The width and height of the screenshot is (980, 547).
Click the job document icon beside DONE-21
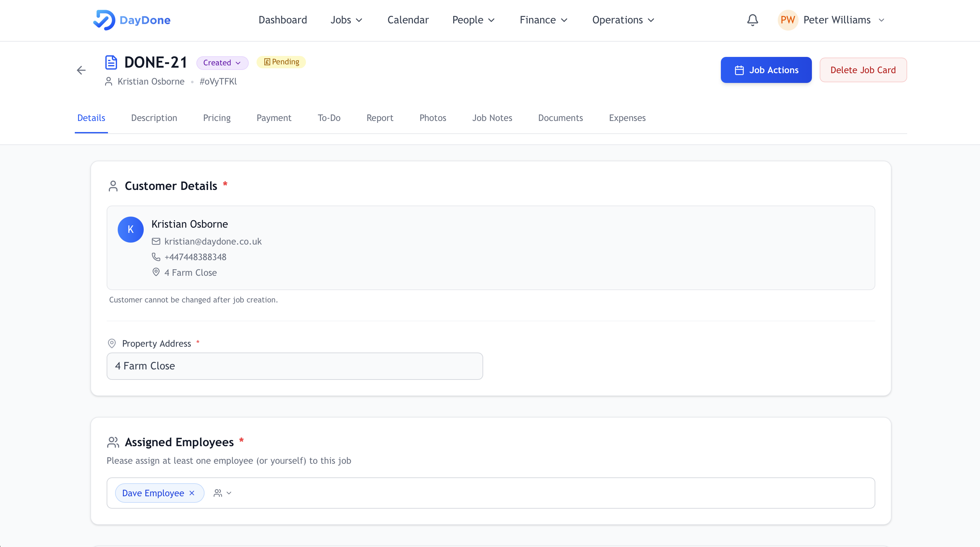click(x=111, y=62)
